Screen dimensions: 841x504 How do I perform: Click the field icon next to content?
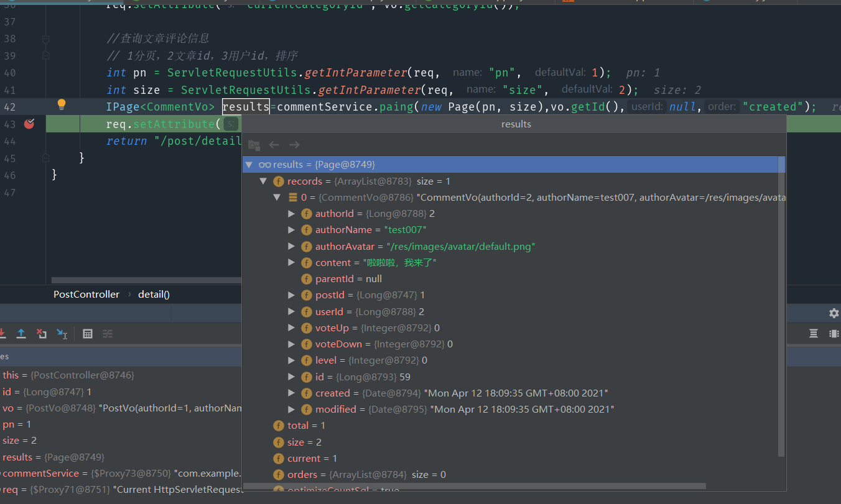307,263
